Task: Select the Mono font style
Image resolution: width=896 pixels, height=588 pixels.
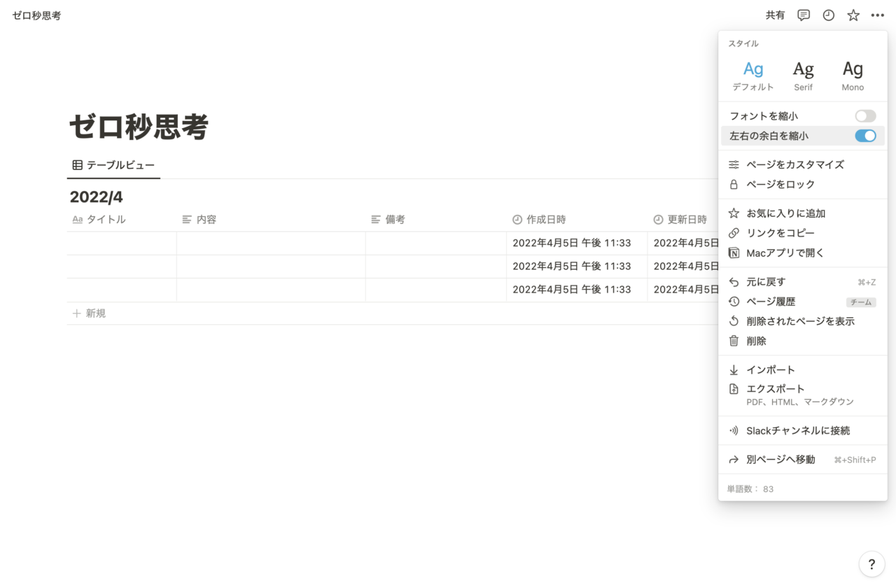Action: [853, 76]
